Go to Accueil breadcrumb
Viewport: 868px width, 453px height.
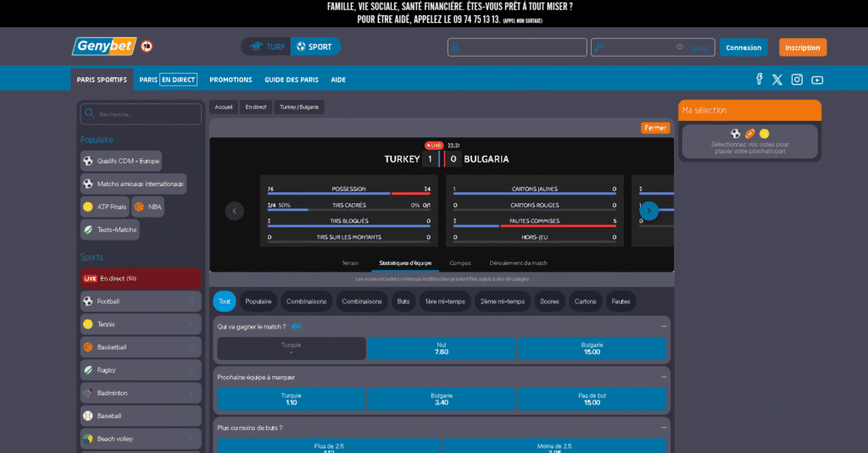pyautogui.click(x=224, y=108)
